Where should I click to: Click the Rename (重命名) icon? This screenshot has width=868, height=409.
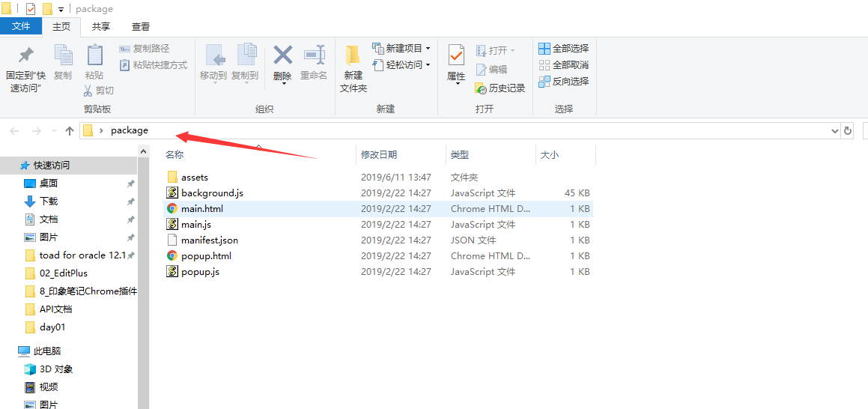314,55
